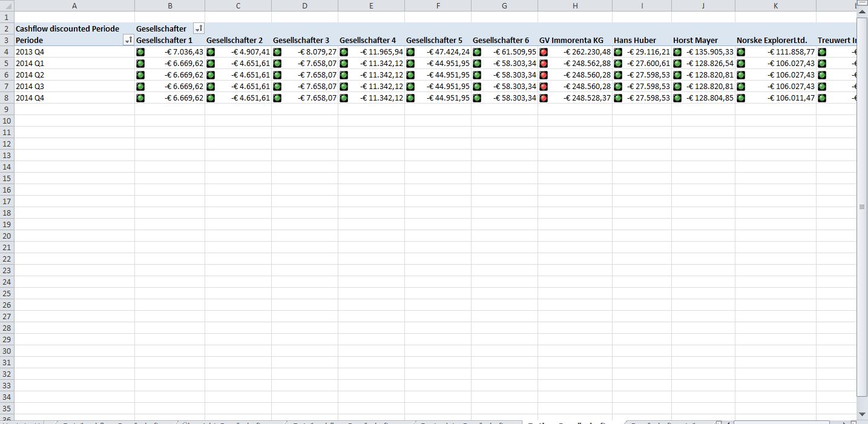Select the 'Hans Huber' heading cell

pyautogui.click(x=642, y=40)
